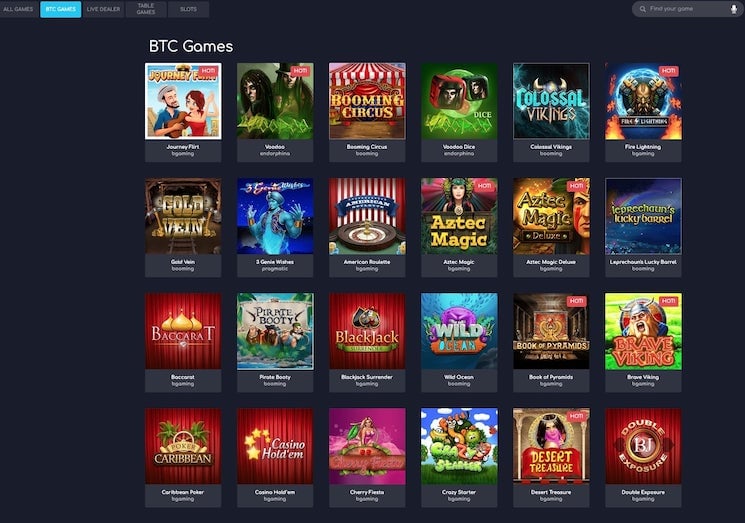The height and width of the screenshot is (523, 745).
Task: Open the Journey Flirt game thumbnail
Action: (x=183, y=101)
